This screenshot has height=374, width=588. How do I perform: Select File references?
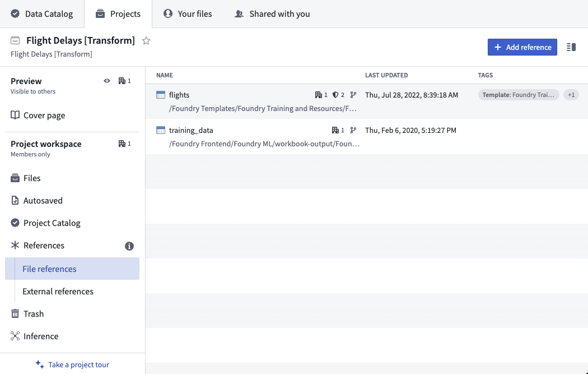coord(72,269)
